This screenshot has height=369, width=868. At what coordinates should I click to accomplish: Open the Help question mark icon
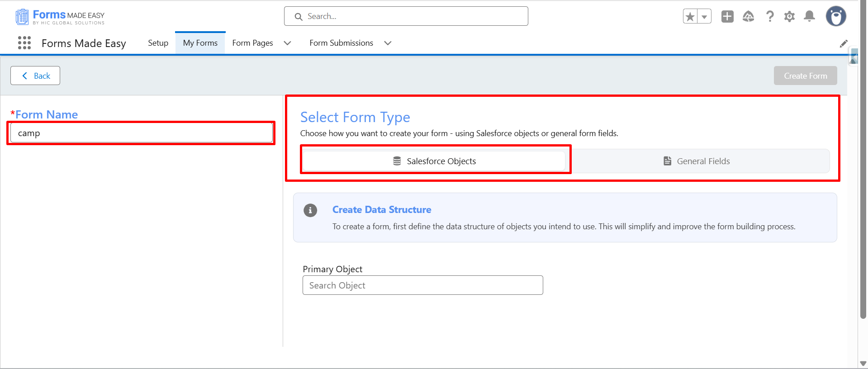tap(769, 17)
